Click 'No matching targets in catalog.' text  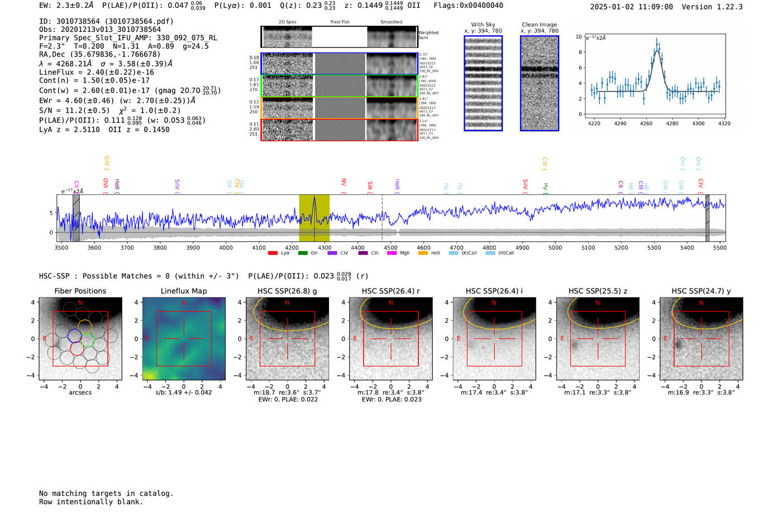click(106, 493)
